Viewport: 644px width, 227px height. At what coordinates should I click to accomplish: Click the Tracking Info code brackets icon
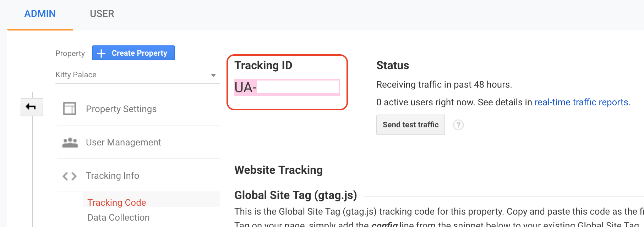coord(69,176)
